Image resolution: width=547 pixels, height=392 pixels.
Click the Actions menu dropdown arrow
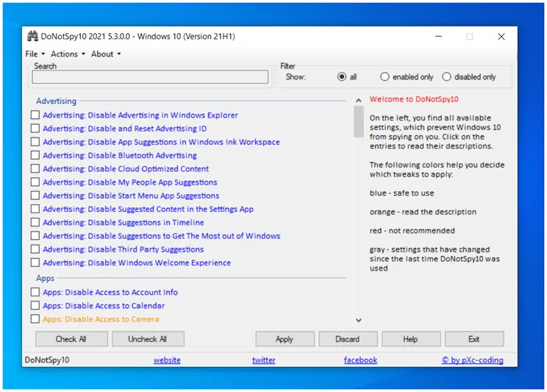[x=83, y=54]
